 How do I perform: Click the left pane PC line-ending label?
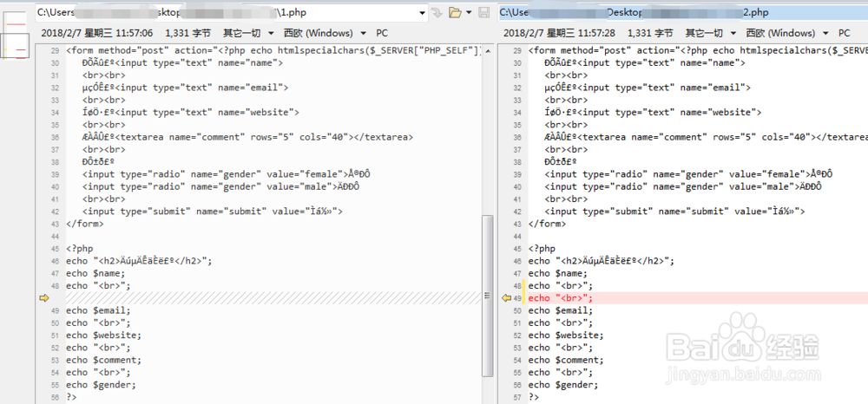pyautogui.click(x=382, y=33)
